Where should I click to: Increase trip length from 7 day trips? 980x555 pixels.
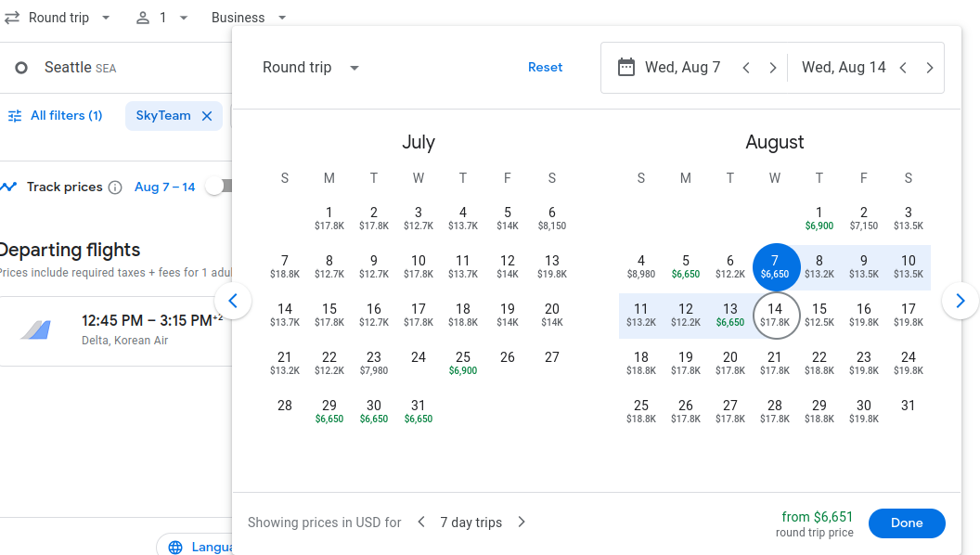[x=522, y=523]
